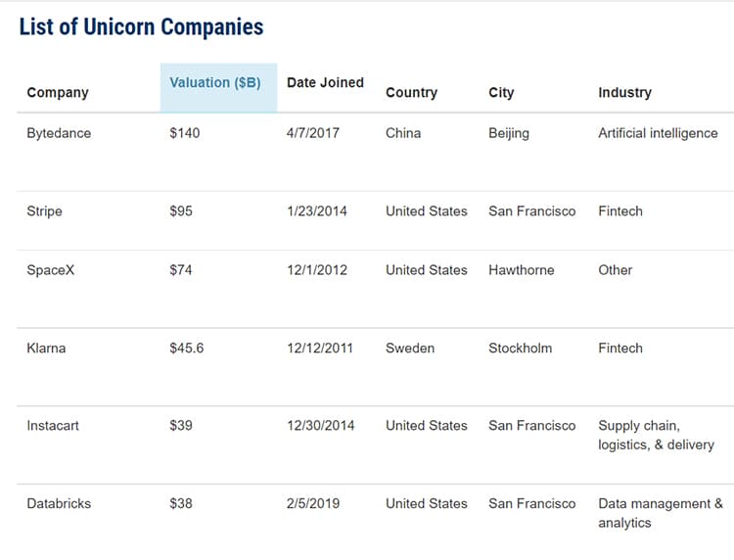
Task: Select the Klarna row entry
Action: coord(46,349)
